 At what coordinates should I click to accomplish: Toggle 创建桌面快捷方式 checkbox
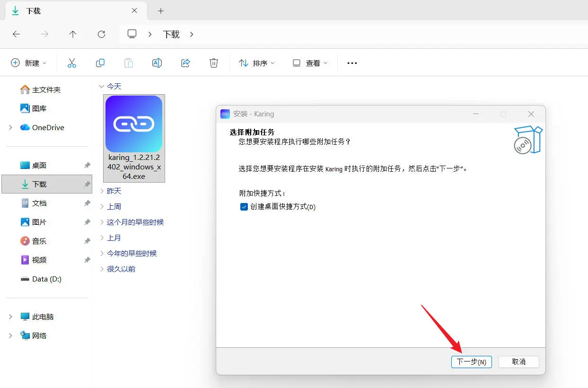244,207
